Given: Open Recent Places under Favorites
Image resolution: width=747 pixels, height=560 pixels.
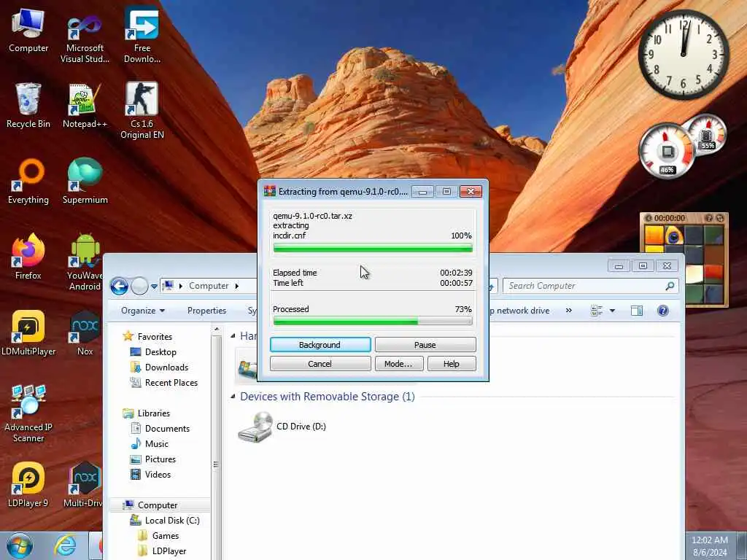Looking at the screenshot, I should click(171, 382).
